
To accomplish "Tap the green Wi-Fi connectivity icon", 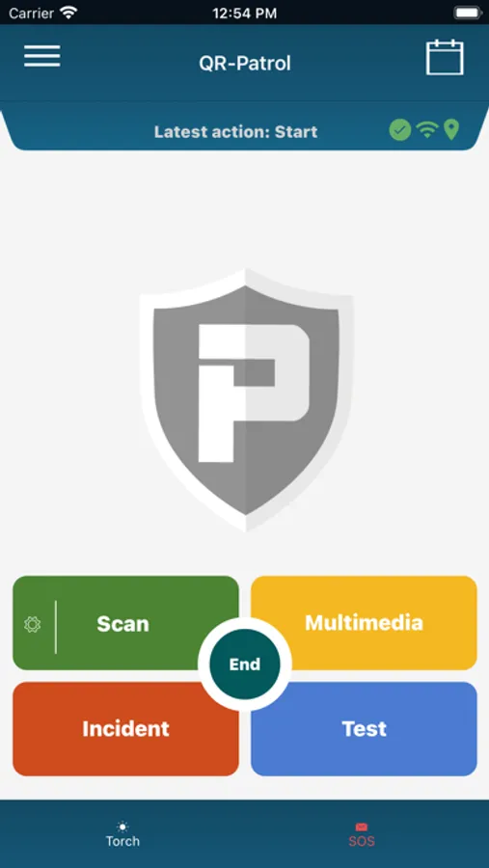I will coord(427,130).
